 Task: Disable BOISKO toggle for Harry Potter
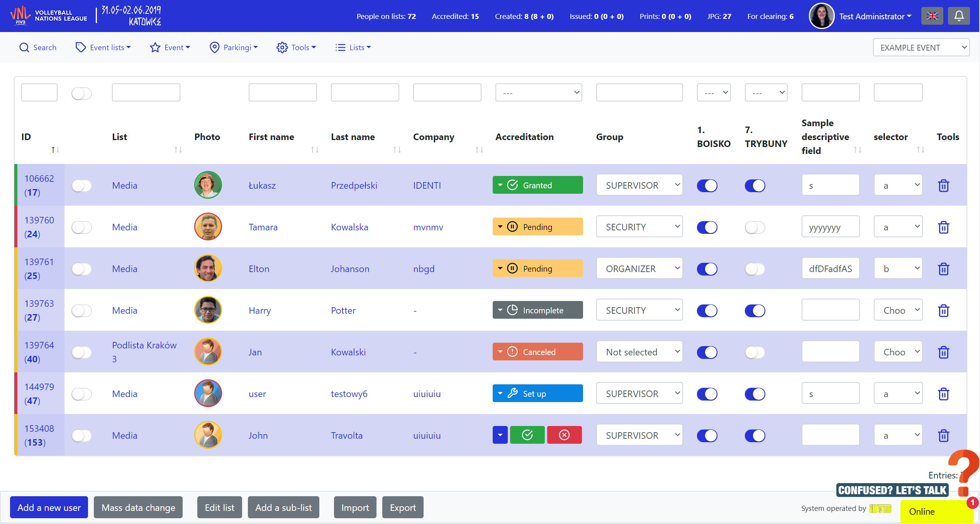(x=707, y=310)
